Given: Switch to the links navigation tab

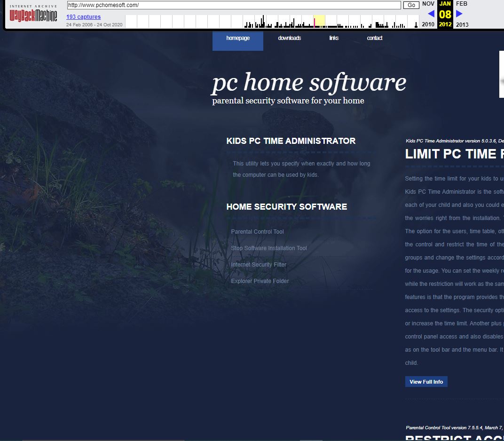Looking at the screenshot, I should 334,38.
